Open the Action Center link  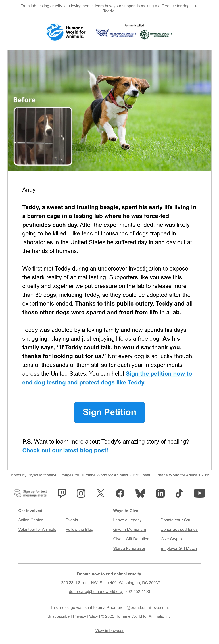pyautogui.click(x=30, y=520)
